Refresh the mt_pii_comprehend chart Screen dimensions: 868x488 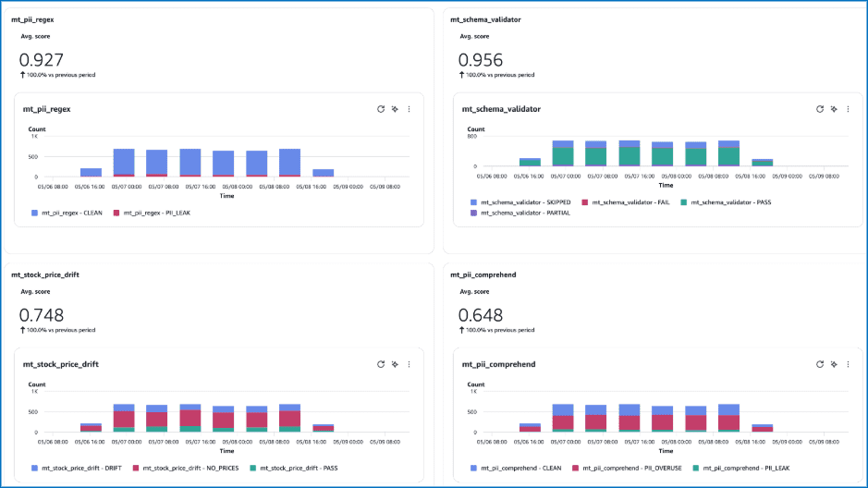click(x=820, y=364)
